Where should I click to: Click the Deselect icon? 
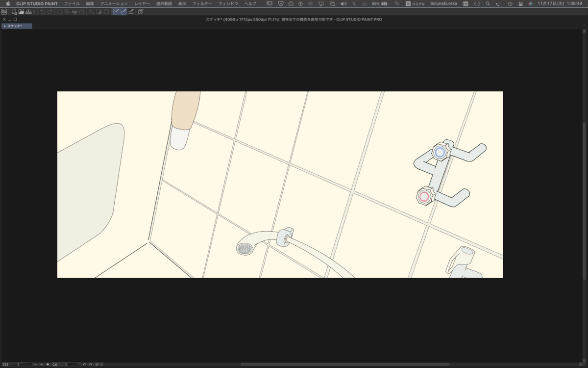[x=92, y=12]
